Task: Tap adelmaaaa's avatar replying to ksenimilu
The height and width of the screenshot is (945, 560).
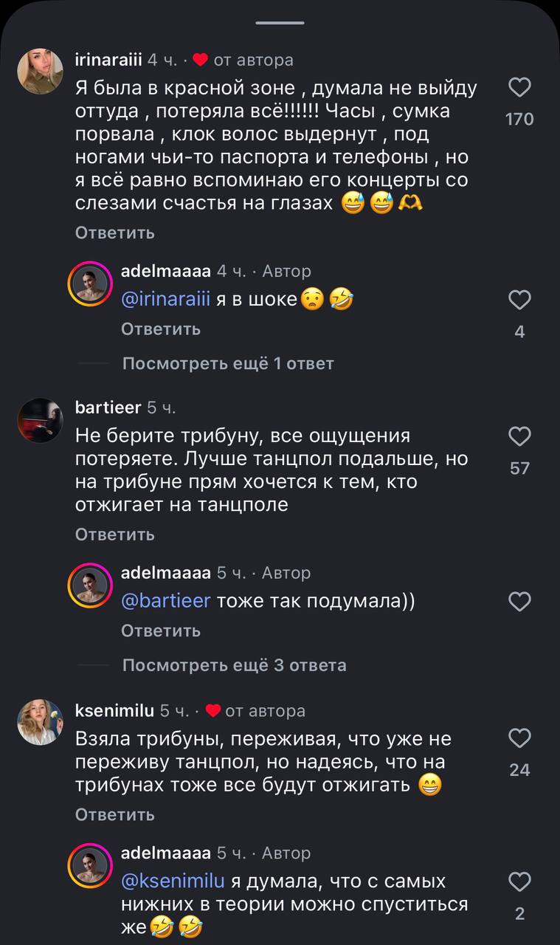Action: tap(91, 865)
